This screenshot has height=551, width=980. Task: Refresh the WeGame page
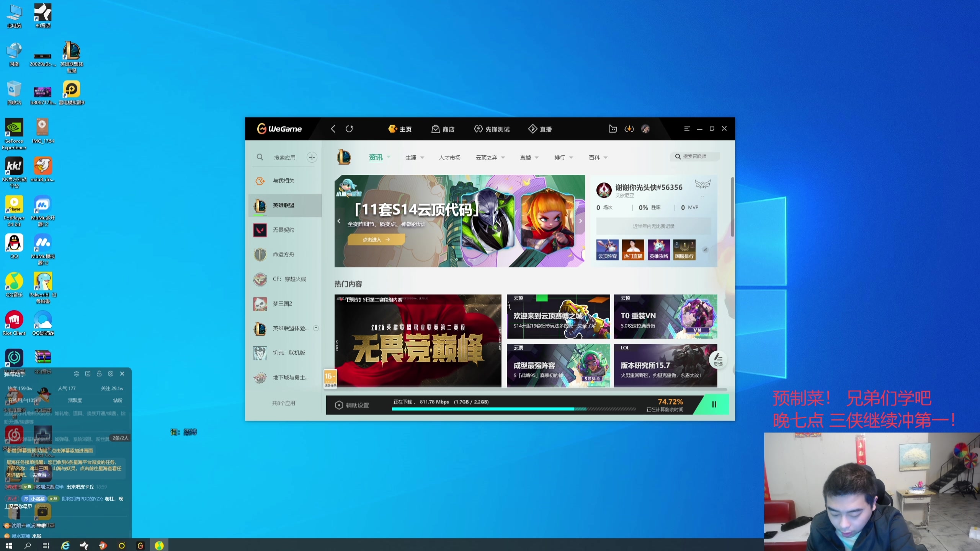pyautogui.click(x=349, y=129)
